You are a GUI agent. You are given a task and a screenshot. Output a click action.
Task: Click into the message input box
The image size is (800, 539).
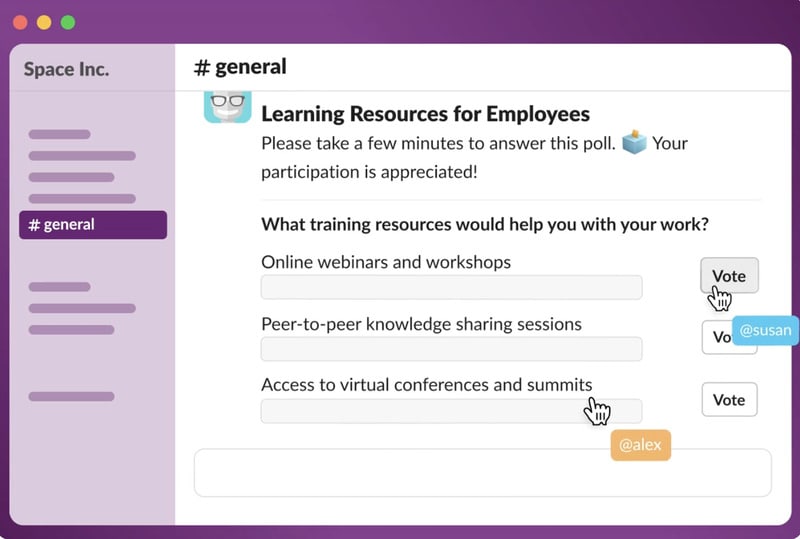pos(482,472)
